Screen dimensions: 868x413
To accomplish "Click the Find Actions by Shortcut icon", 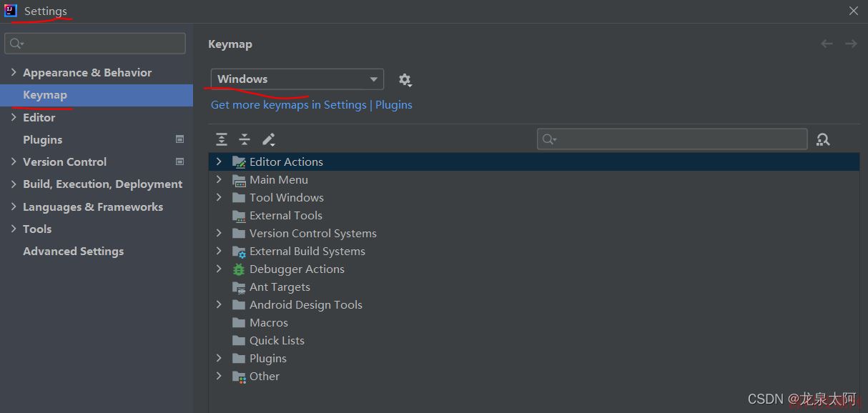I will click(823, 139).
